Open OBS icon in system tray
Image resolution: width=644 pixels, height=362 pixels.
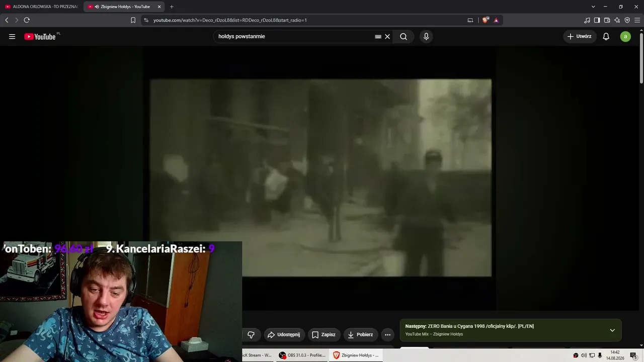point(576,355)
